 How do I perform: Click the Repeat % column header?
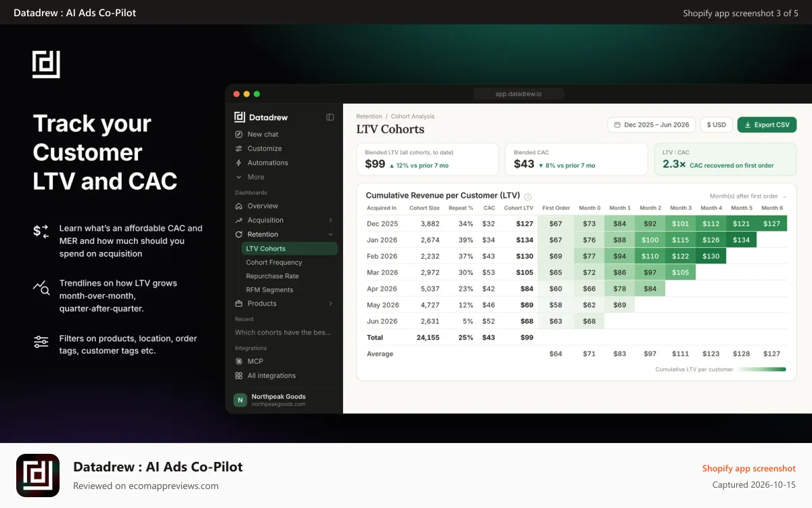461,208
